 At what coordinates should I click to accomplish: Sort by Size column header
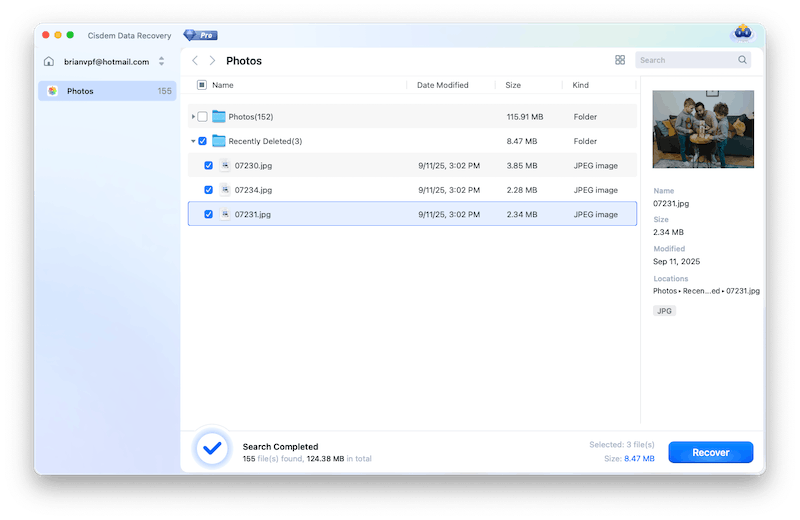pos(513,85)
